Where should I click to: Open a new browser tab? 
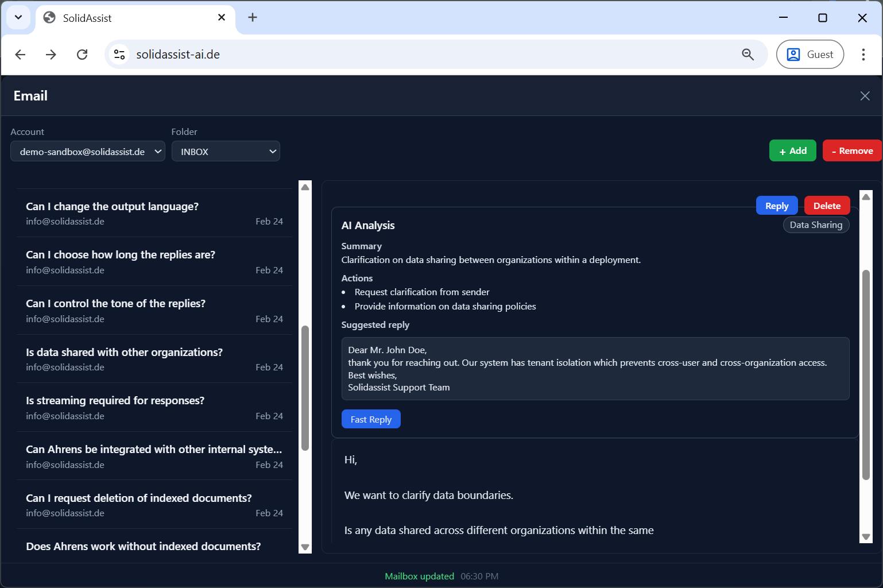pos(252,17)
